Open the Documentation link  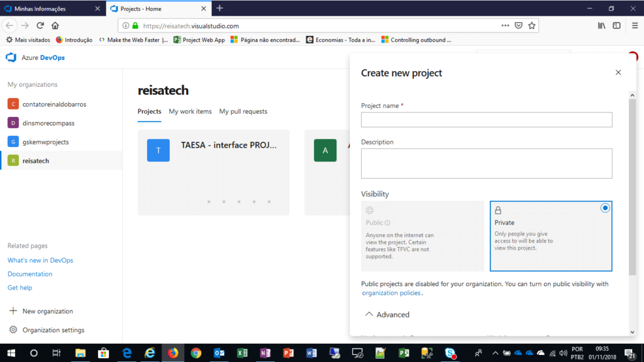point(30,274)
